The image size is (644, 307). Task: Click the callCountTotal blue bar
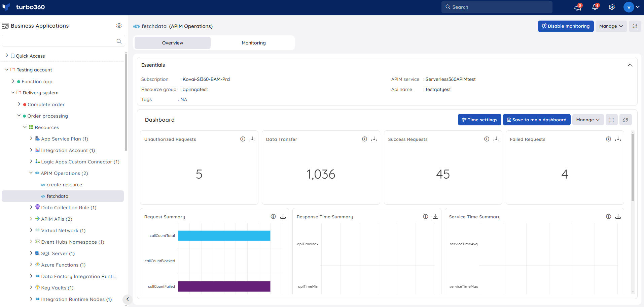coord(224,236)
